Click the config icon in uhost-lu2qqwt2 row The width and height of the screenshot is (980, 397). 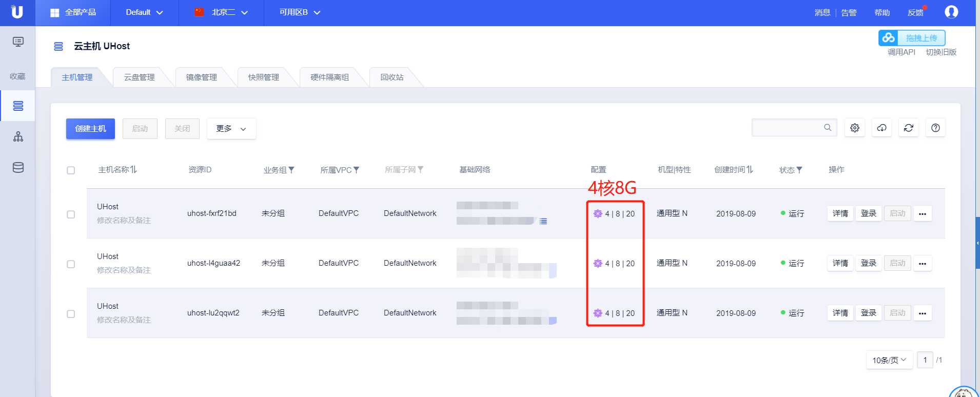(x=598, y=313)
